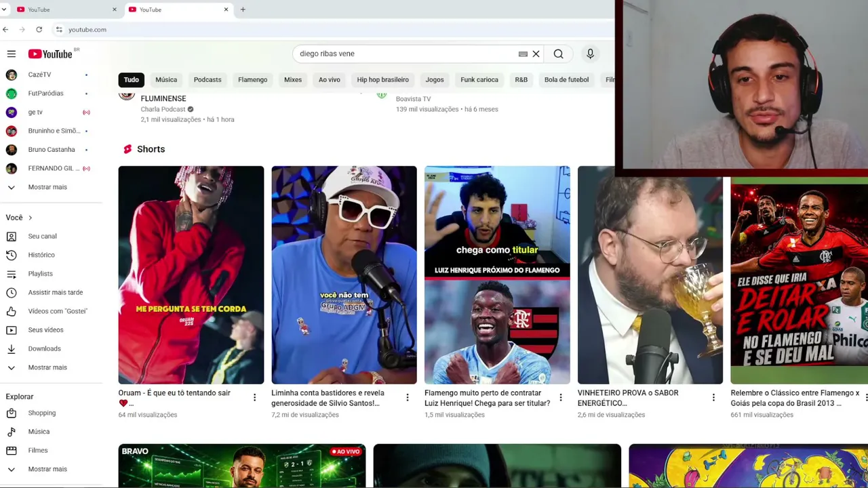The height and width of the screenshot is (488, 868).
Task: Select Hip hop brasileiro chip
Action: tap(383, 80)
